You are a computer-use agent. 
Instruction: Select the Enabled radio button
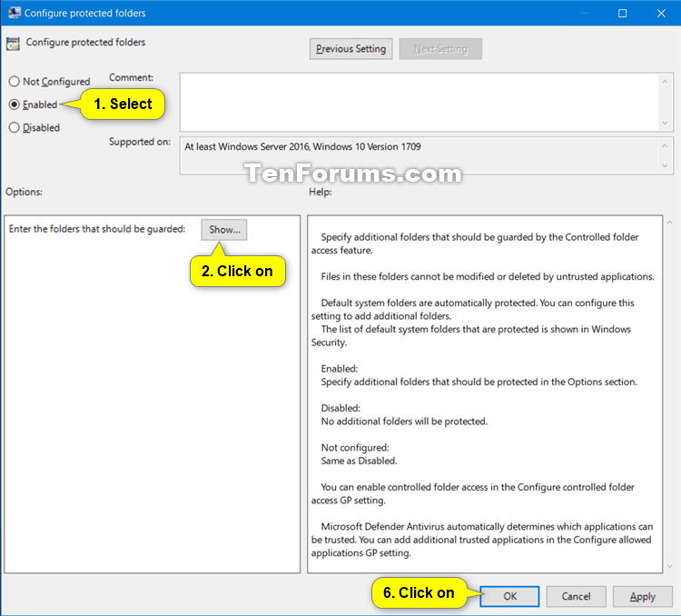tap(15, 104)
